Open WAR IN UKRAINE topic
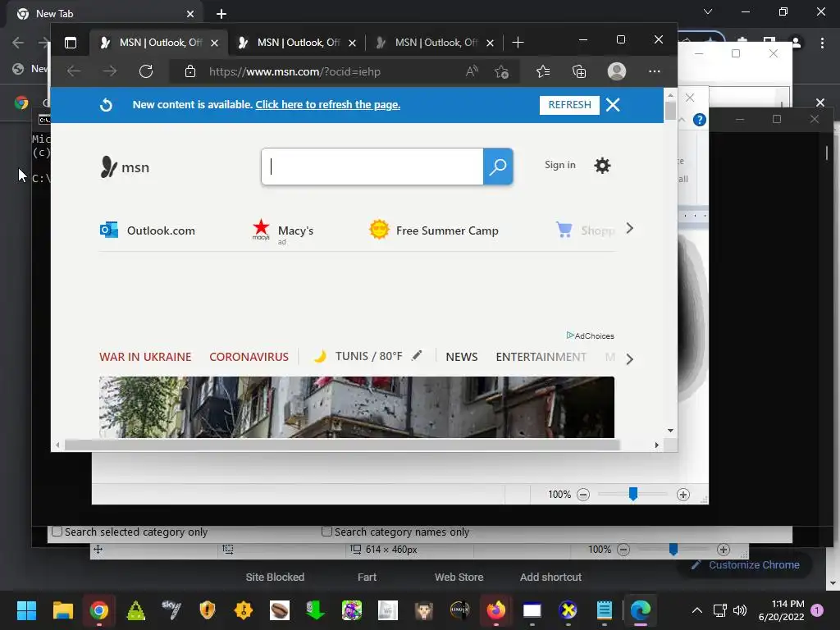Viewport: 840px width, 630px height. click(x=145, y=357)
